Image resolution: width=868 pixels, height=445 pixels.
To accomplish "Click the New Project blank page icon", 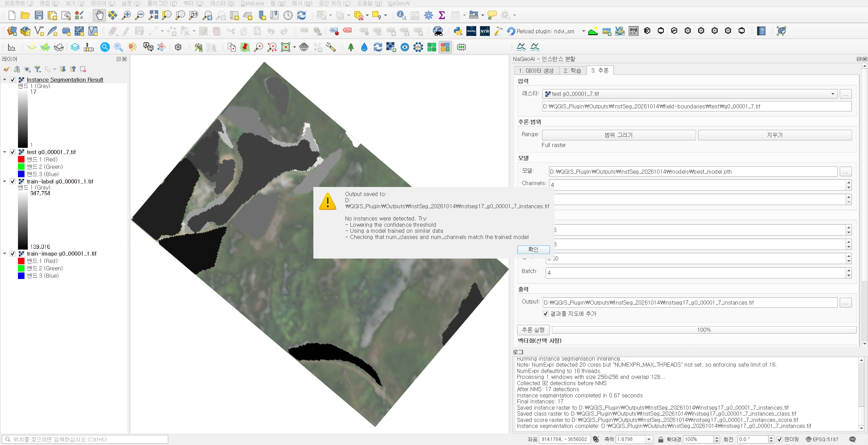I will pyautogui.click(x=12, y=15).
